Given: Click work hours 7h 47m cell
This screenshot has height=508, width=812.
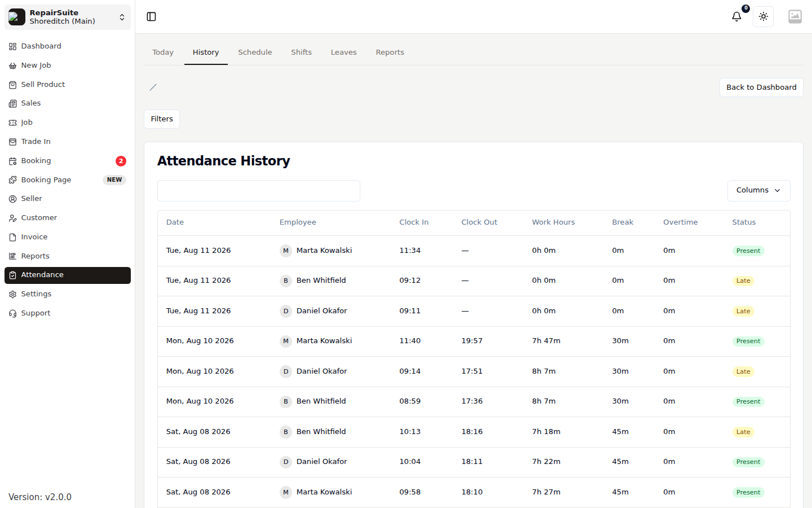Looking at the screenshot, I should click(546, 341).
